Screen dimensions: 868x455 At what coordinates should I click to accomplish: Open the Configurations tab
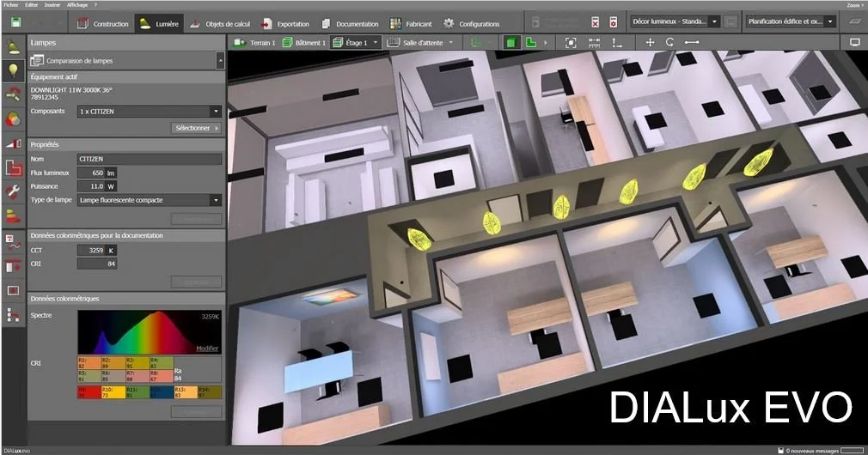(472, 24)
